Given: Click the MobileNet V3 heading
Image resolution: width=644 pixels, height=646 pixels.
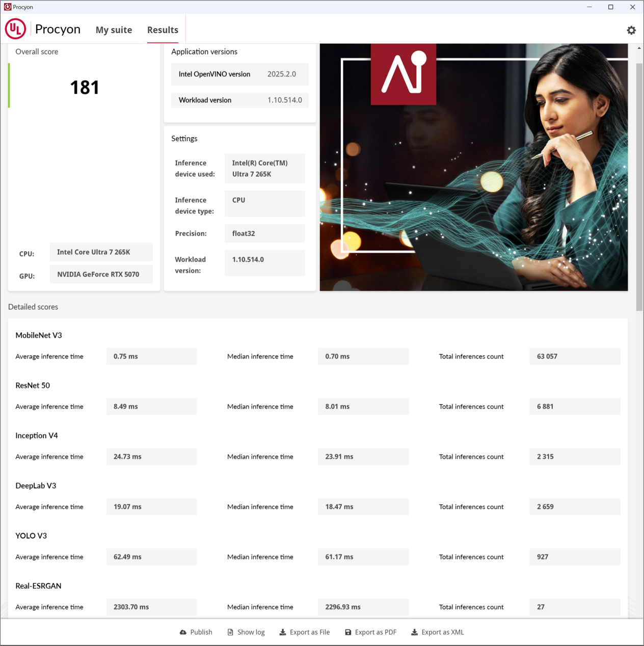Looking at the screenshot, I should (39, 335).
